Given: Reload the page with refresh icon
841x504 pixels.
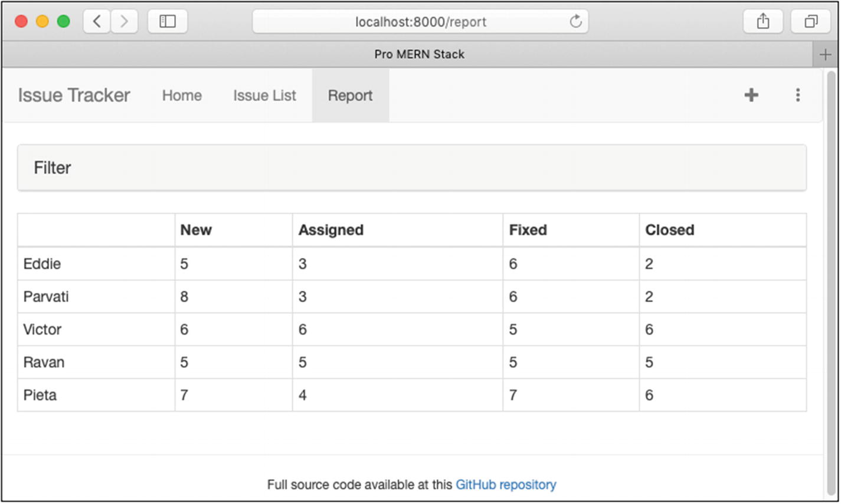Looking at the screenshot, I should click(575, 22).
